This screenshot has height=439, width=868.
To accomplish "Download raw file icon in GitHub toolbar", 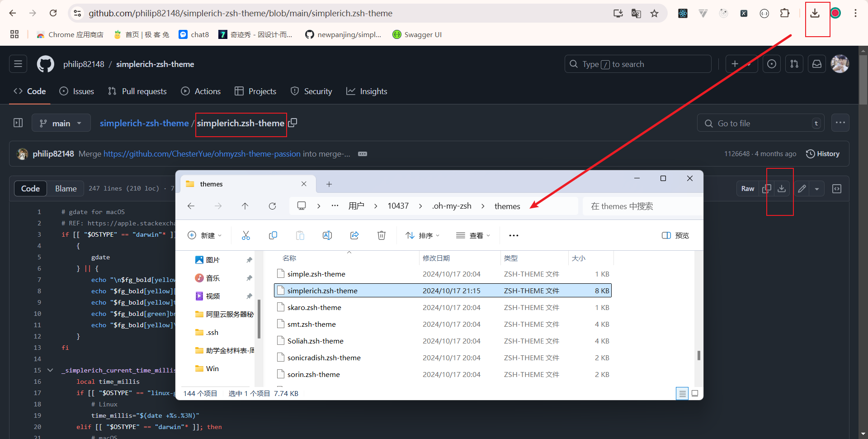I will 782,189.
